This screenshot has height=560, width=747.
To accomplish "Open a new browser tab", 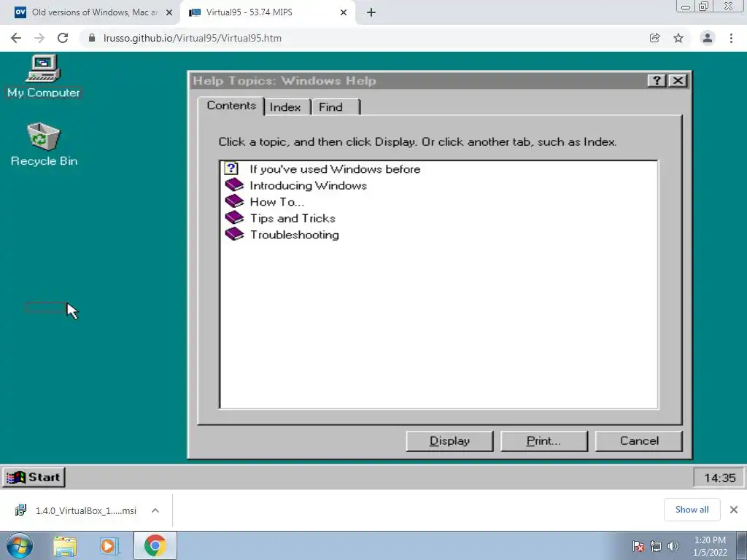I will click(371, 12).
